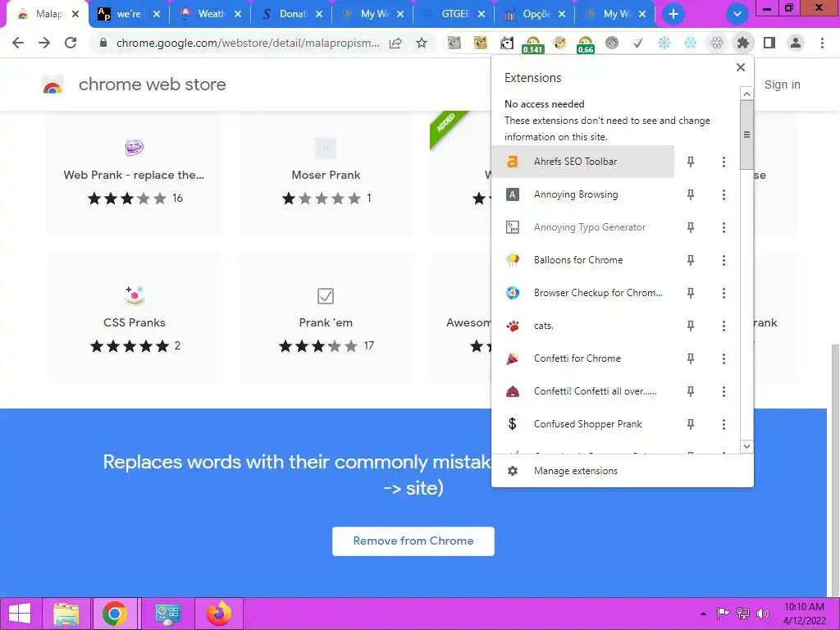Click the Browser Checkup extension icon
The image size is (840, 630).
pyautogui.click(x=513, y=293)
